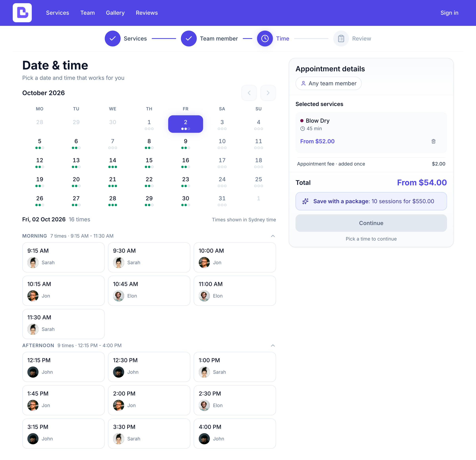476x460 pixels.
Task: Open the Reviews page in header
Action: [147, 13]
